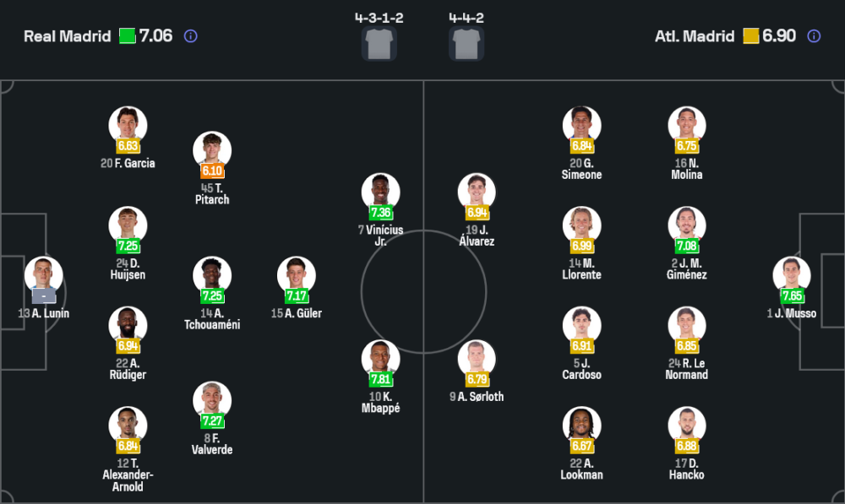This screenshot has width=845, height=504.
Task: Open F. Valverde's player name link
Action: click(212, 444)
